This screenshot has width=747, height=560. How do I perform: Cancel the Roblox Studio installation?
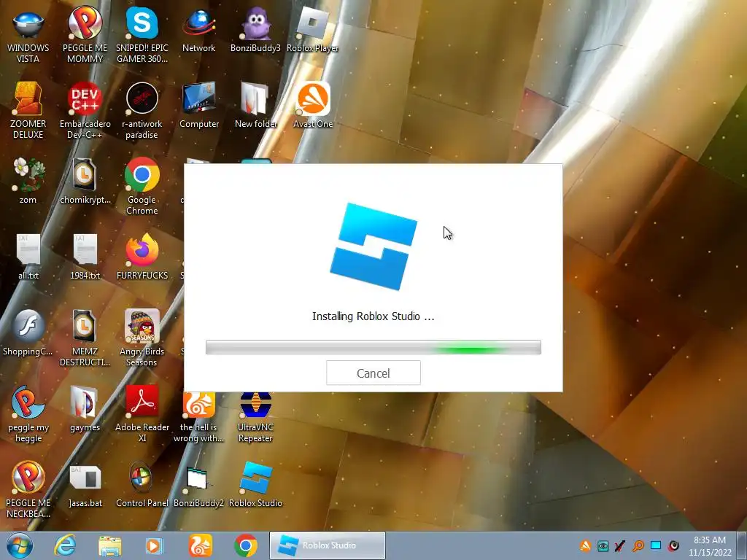[x=373, y=373]
